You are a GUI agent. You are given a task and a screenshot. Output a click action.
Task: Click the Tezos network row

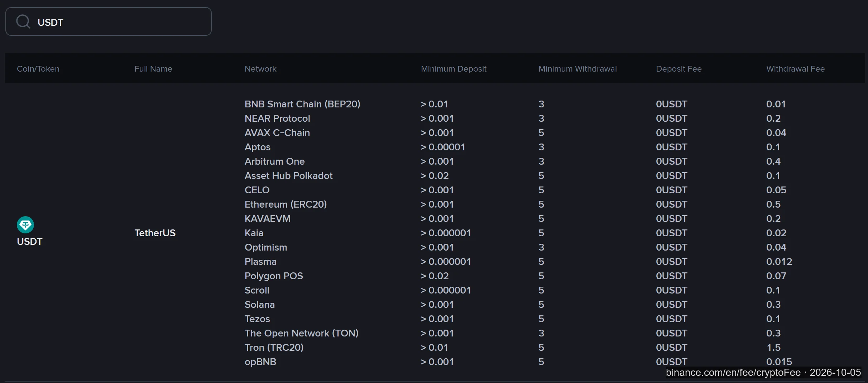(257, 319)
